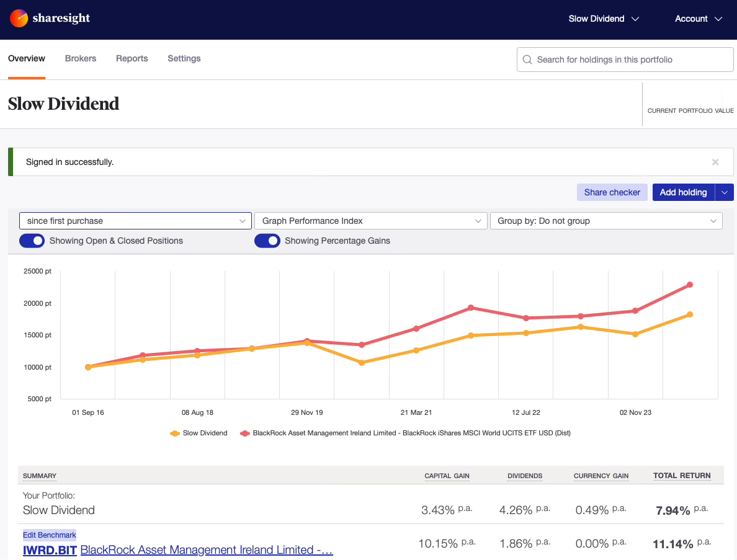Click the search magnifier icon

pos(527,60)
